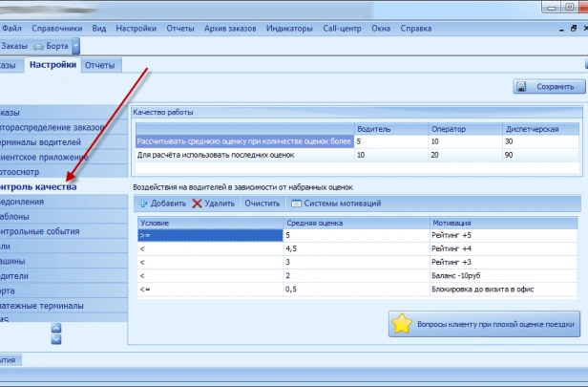Click the plus icon next to Добавить
588x387 pixels.
[x=141, y=204]
